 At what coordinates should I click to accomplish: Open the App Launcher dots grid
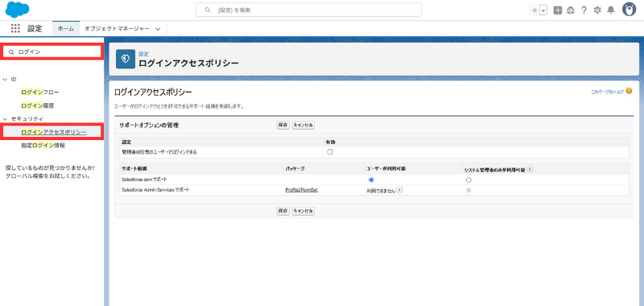click(x=15, y=28)
